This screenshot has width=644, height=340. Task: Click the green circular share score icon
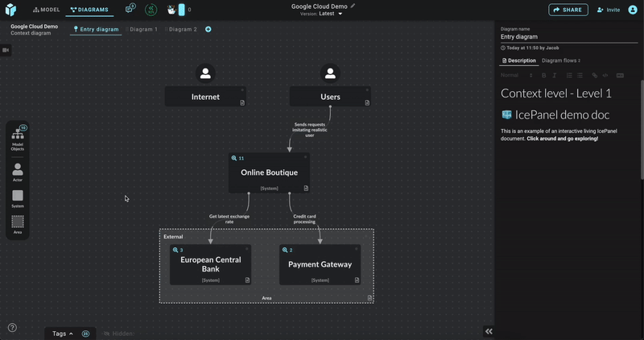pos(151,10)
